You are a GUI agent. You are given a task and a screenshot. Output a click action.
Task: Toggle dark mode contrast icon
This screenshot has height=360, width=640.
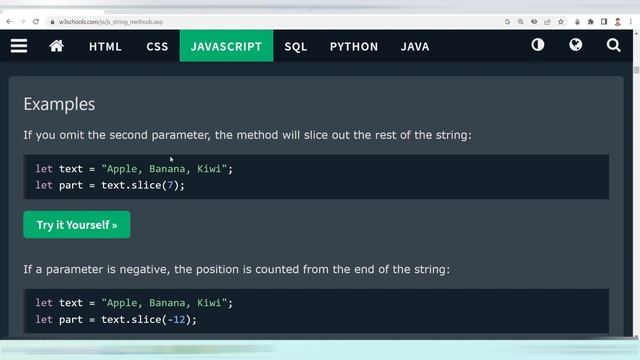point(538,45)
